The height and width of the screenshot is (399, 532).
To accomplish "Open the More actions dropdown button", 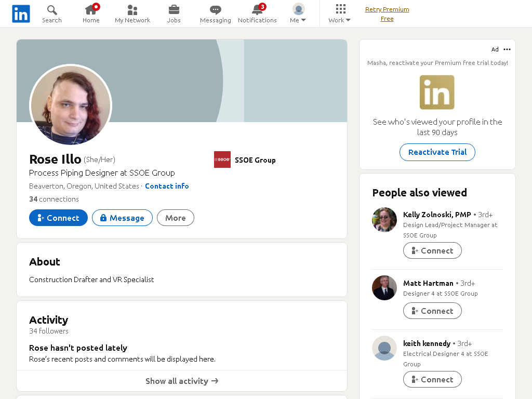I will click(x=176, y=218).
